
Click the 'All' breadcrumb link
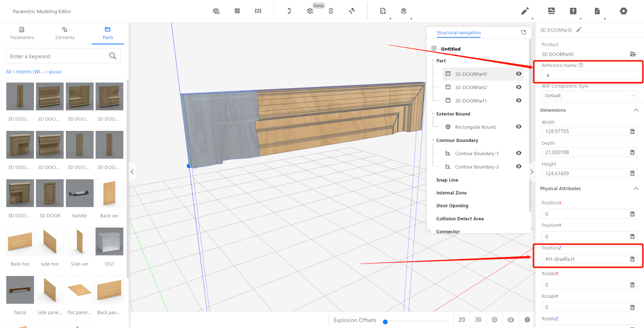point(8,72)
